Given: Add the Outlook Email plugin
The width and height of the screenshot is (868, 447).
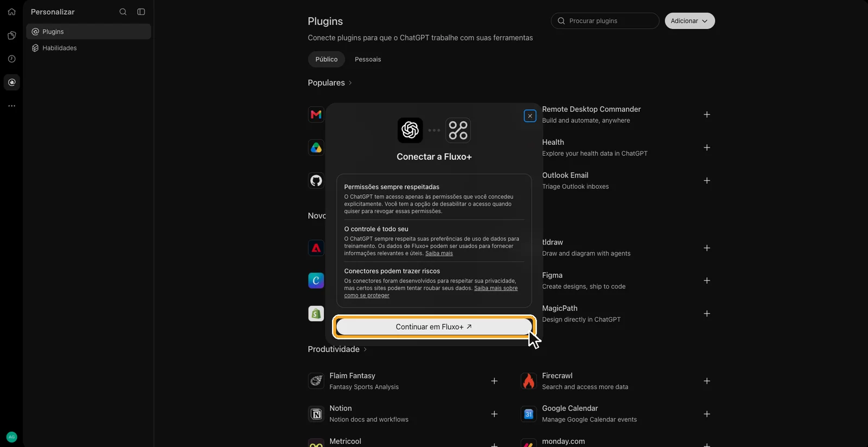Looking at the screenshot, I should pos(707,181).
